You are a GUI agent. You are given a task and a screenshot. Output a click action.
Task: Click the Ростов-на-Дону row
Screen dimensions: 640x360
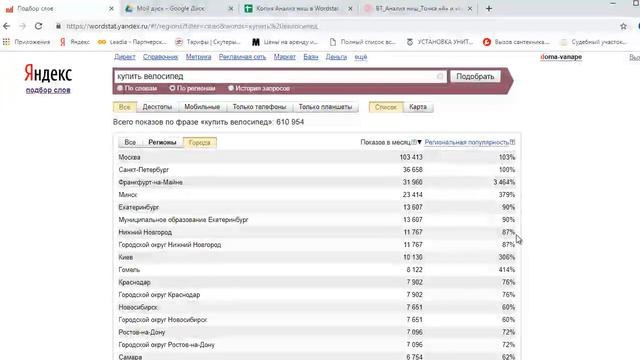tap(317, 332)
